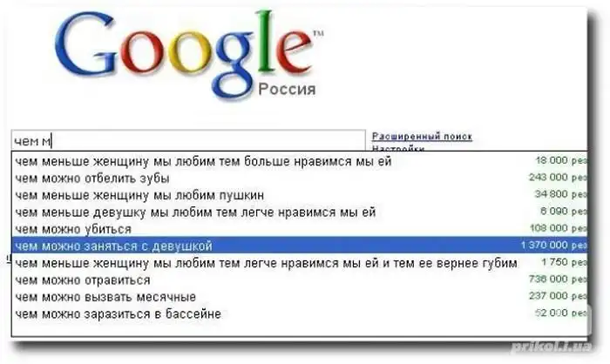
Task: Open the "Расширенный поиск" link
Action: click(x=422, y=137)
